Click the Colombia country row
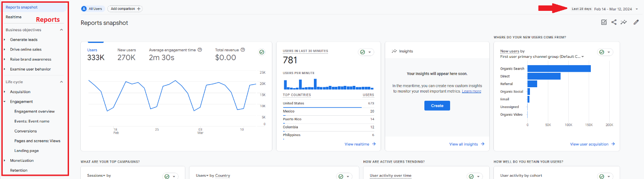 point(328,127)
